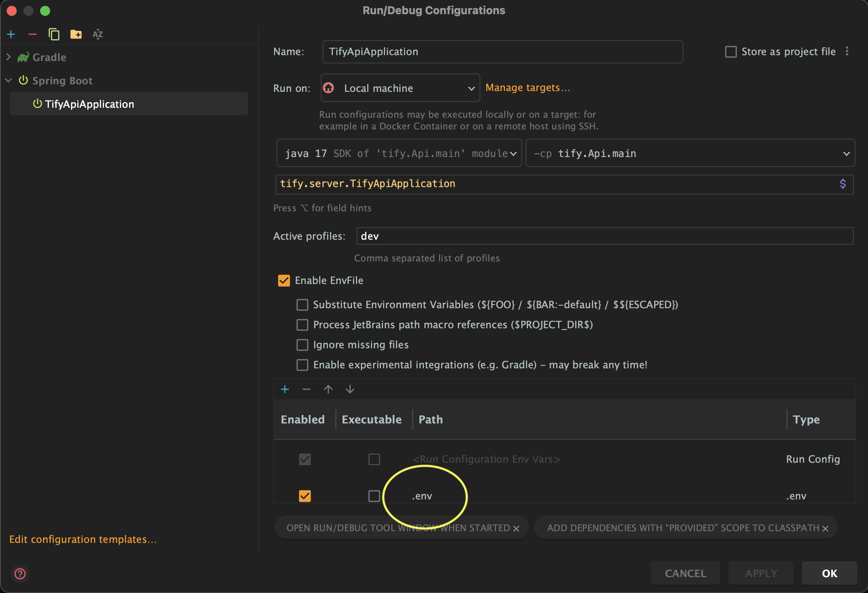Click the dollar sign macro icon
This screenshot has height=593, width=868.
(x=843, y=184)
